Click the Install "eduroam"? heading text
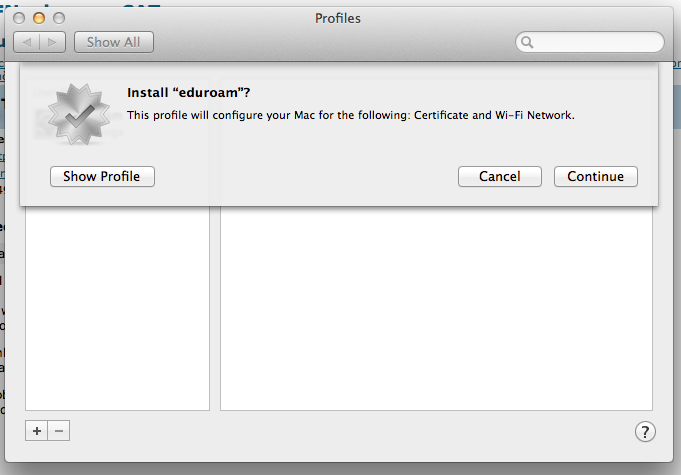 pyautogui.click(x=188, y=92)
